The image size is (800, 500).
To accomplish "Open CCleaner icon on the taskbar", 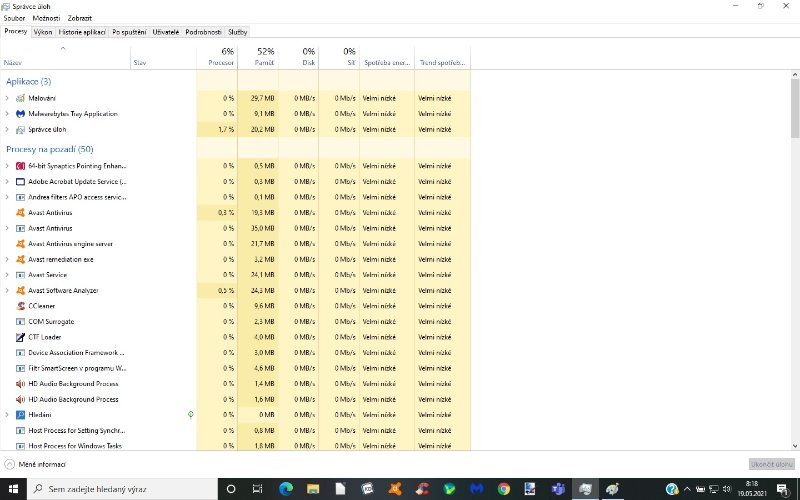I will point(422,489).
